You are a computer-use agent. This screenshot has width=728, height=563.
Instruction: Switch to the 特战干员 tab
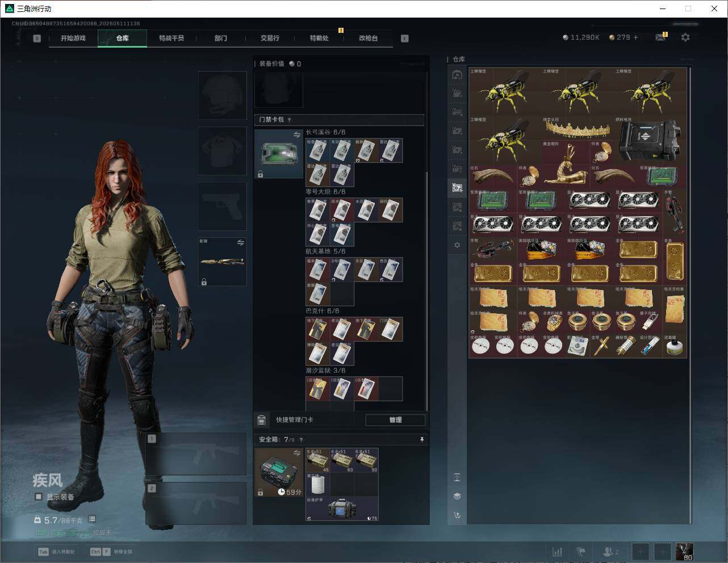pos(171,38)
